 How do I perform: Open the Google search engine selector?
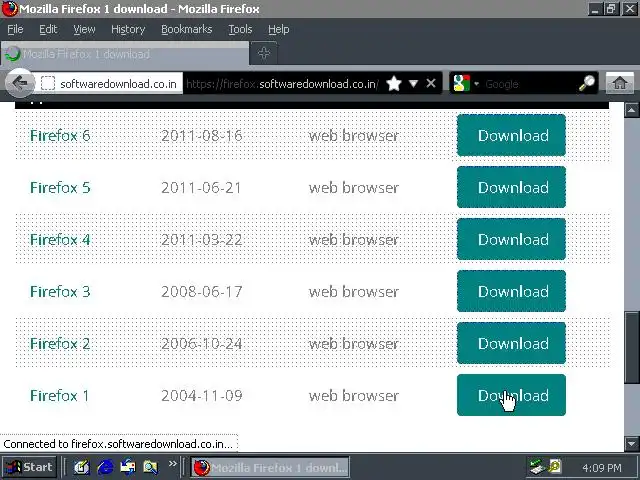[466, 84]
